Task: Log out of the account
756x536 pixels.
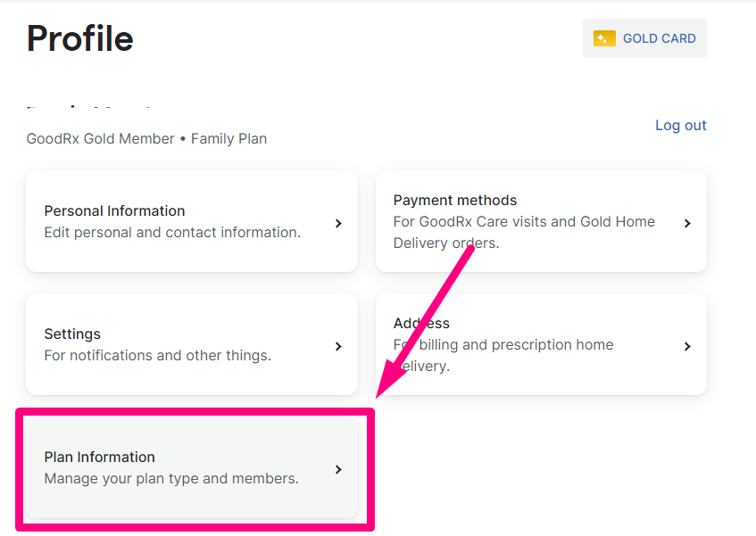Action: (680, 125)
